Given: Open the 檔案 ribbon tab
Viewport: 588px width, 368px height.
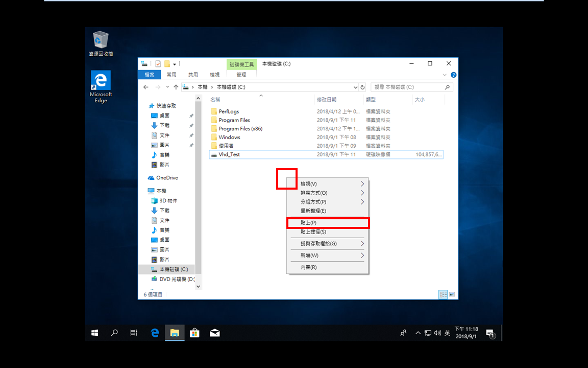Looking at the screenshot, I should pyautogui.click(x=149, y=75).
